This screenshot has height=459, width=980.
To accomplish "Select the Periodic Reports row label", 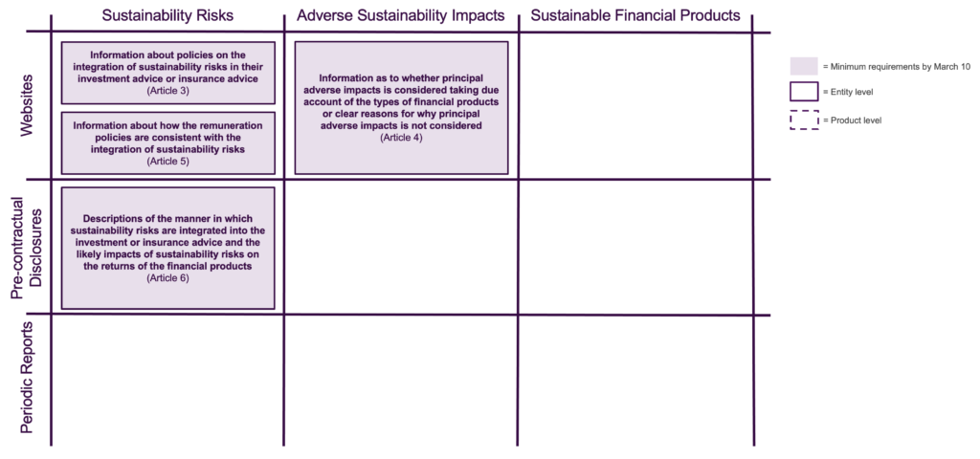I will [x=27, y=379].
